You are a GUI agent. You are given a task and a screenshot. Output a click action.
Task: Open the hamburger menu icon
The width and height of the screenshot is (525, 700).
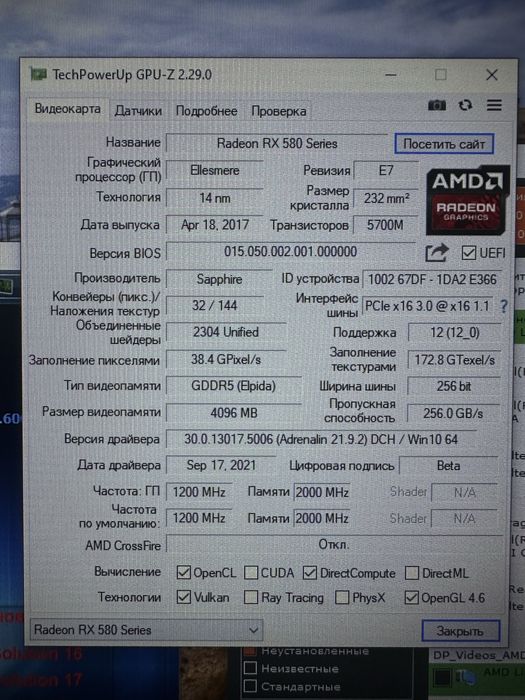click(494, 105)
